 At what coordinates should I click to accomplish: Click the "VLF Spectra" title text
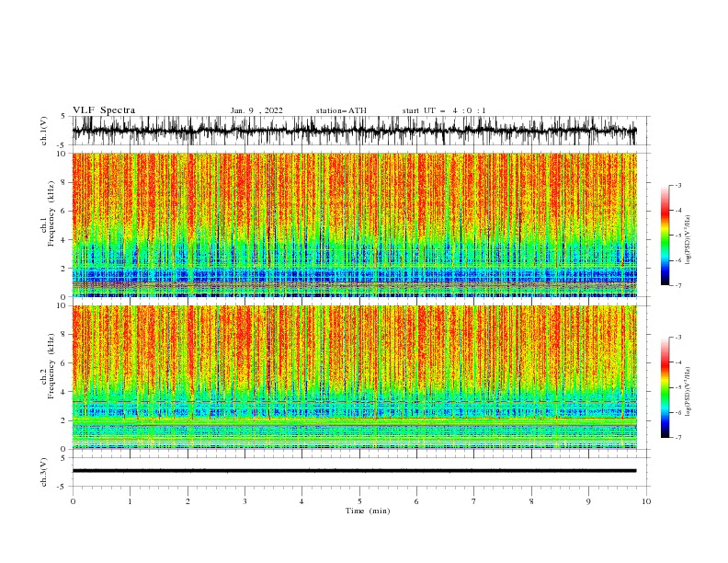tap(104, 110)
